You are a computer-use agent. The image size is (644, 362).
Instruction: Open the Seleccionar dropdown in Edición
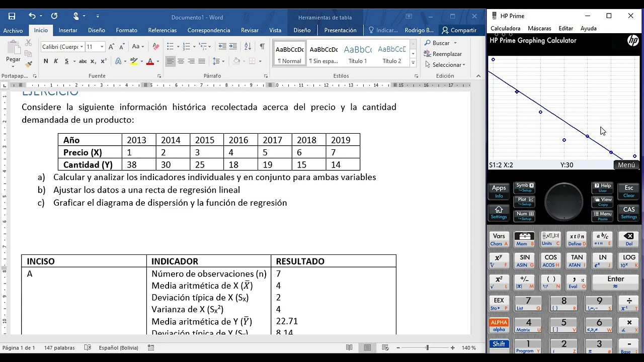coord(445,65)
